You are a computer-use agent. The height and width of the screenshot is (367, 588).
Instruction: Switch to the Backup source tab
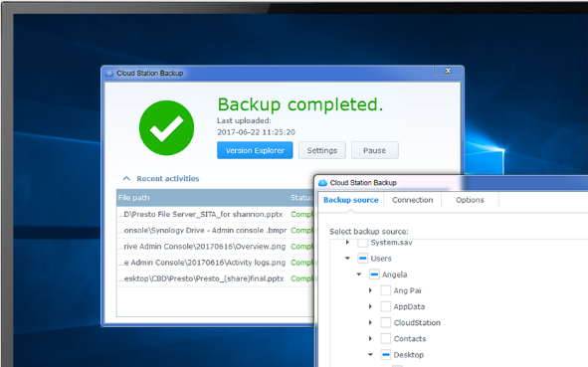350,200
